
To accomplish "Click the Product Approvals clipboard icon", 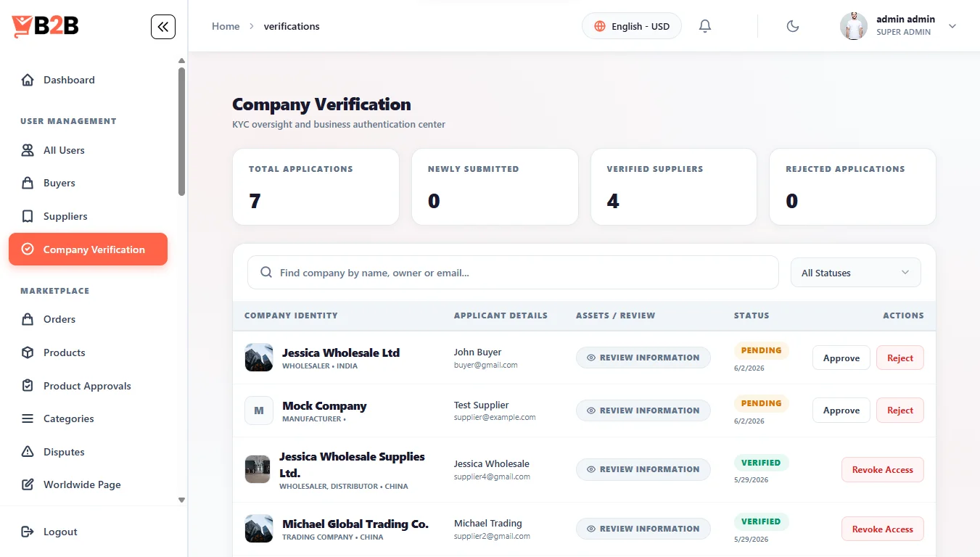I will (x=28, y=386).
